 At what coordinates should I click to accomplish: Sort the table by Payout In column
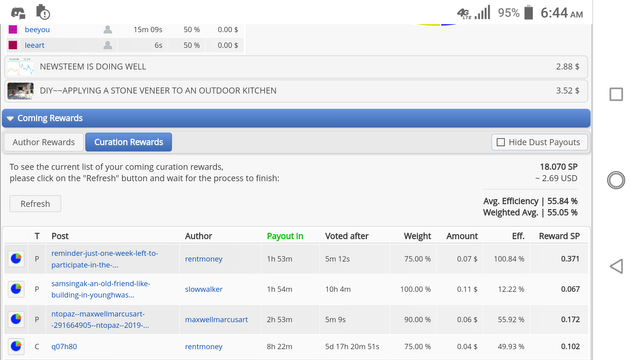[285, 236]
